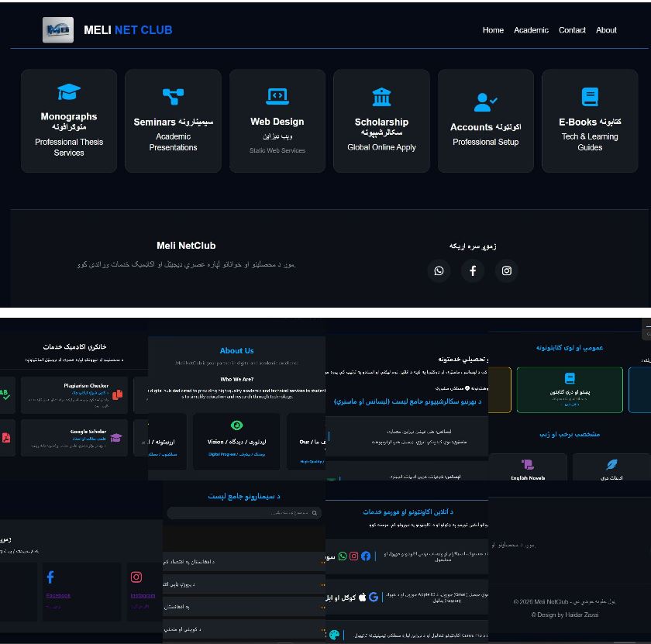Screen dimensions: 651x644
Task: Click the teal palette icon
Action: pyautogui.click(x=334, y=635)
